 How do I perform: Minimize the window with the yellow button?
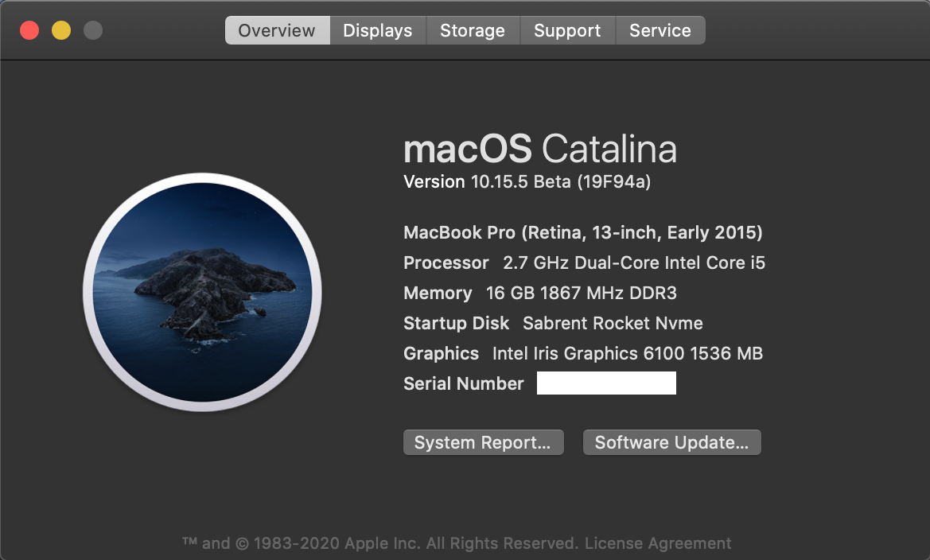click(x=61, y=31)
